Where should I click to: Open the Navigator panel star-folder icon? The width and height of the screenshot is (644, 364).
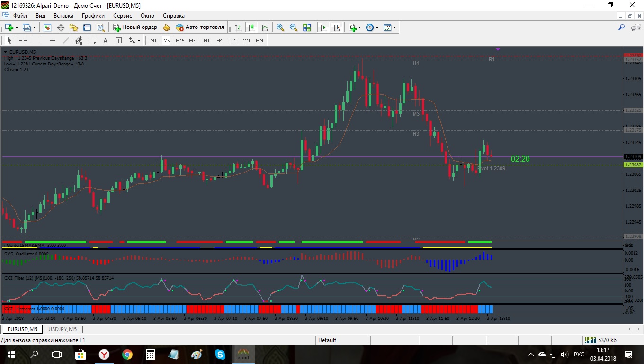coord(74,27)
